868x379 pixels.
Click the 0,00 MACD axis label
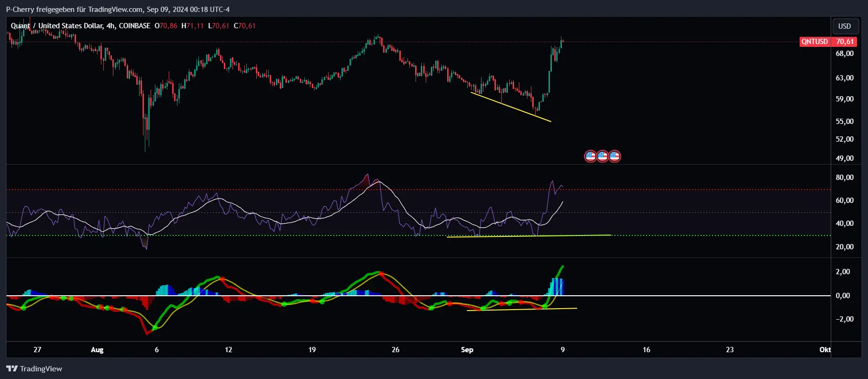click(x=843, y=296)
